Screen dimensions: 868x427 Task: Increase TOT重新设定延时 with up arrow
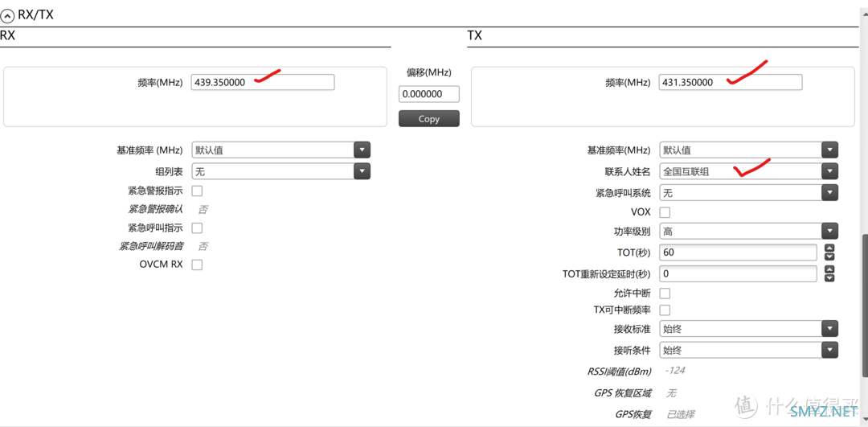coord(829,269)
